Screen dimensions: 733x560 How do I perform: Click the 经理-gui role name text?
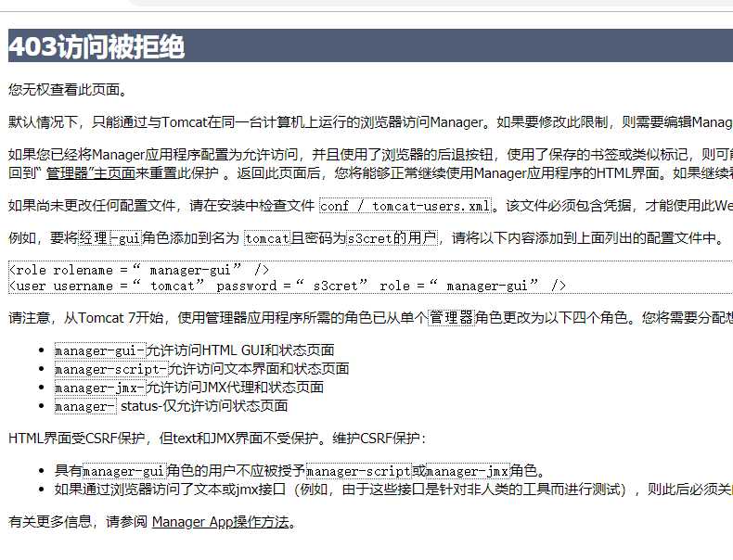tap(109, 237)
